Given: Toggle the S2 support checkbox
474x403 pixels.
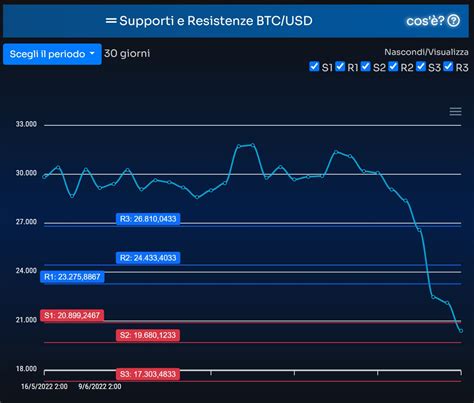Looking at the screenshot, I should pos(366,66).
